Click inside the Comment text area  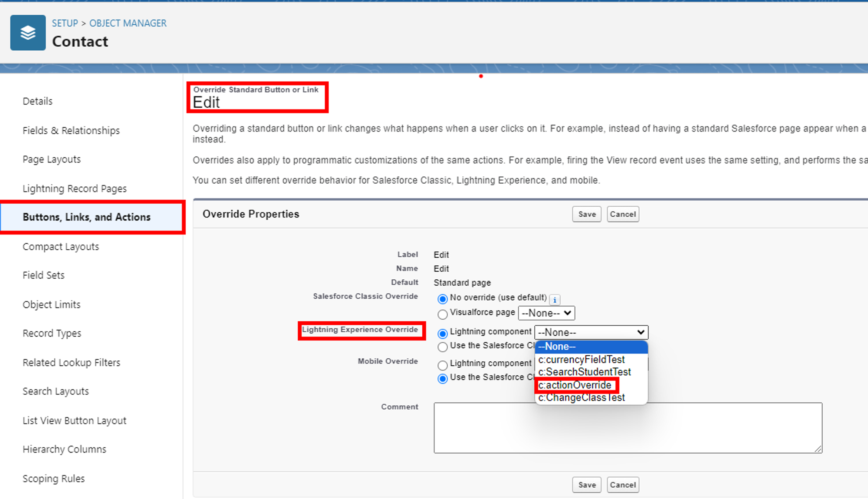point(628,428)
